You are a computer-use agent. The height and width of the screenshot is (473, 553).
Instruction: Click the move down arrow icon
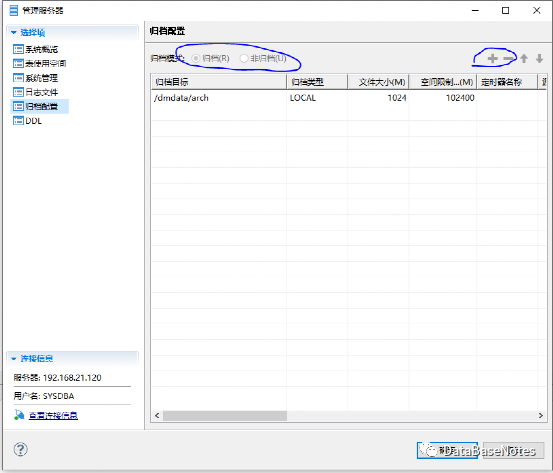click(539, 59)
